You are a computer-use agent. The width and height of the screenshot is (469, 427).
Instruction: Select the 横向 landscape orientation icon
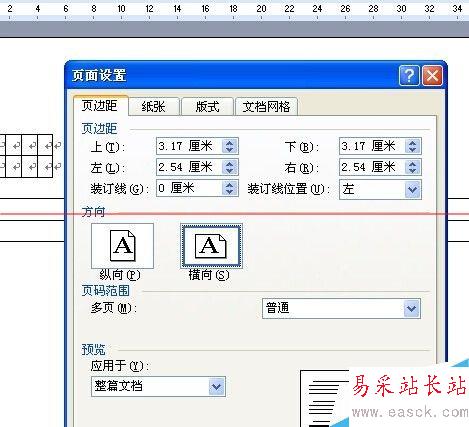(211, 246)
